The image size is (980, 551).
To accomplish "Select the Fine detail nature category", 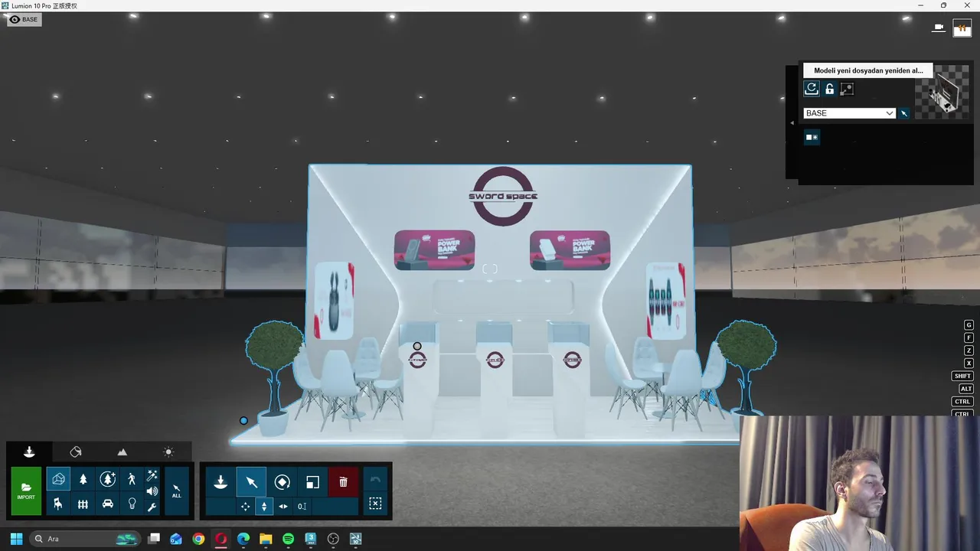I will coord(108,479).
